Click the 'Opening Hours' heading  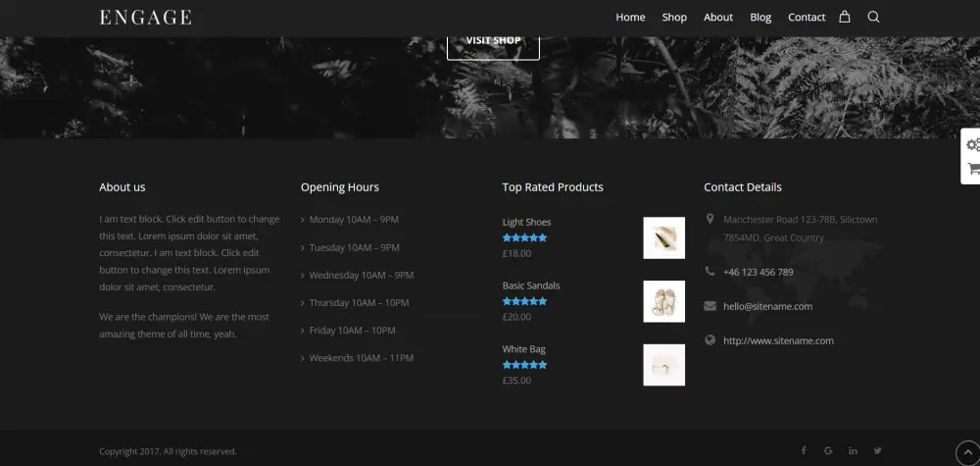click(340, 187)
